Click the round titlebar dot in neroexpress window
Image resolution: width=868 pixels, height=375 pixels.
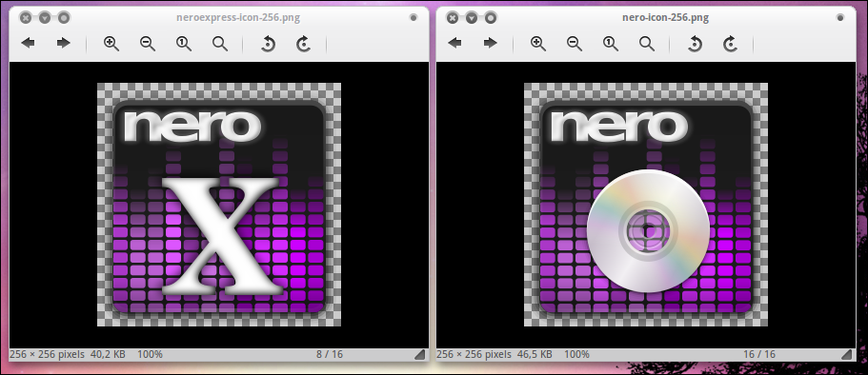[x=413, y=18]
